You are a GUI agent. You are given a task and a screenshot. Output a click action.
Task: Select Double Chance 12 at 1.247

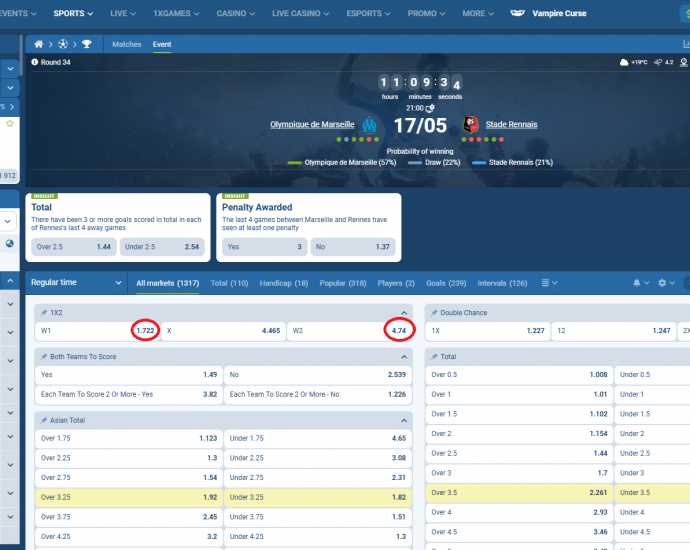(x=614, y=331)
